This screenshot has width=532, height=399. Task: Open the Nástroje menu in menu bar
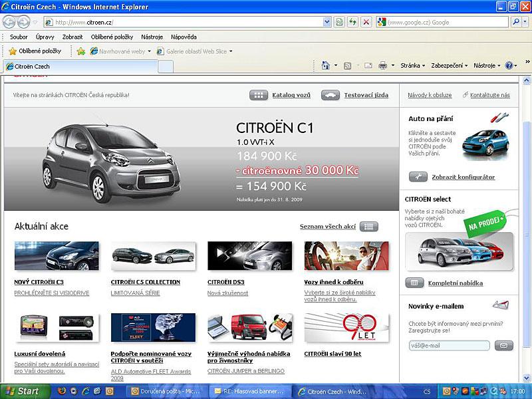click(x=152, y=37)
